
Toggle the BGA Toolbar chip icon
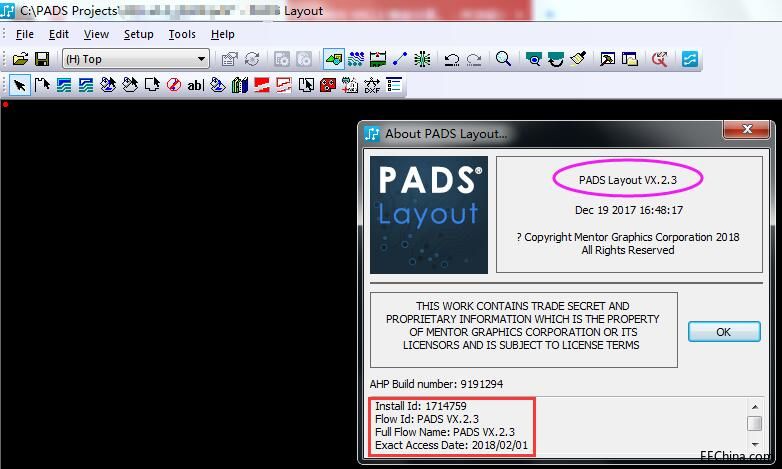point(422,59)
